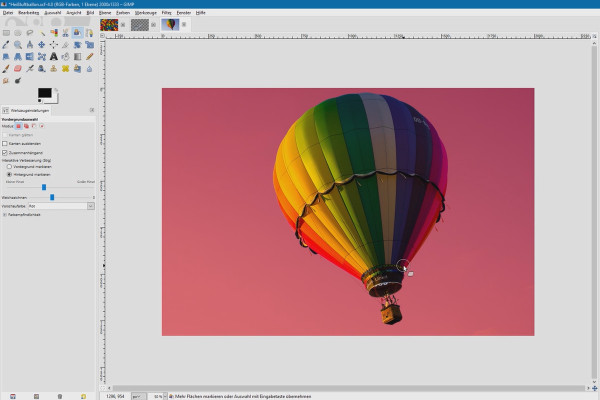This screenshot has width=600, height=400.
Task: Open the unit dropdown in status bar
Action: (138, 397)
